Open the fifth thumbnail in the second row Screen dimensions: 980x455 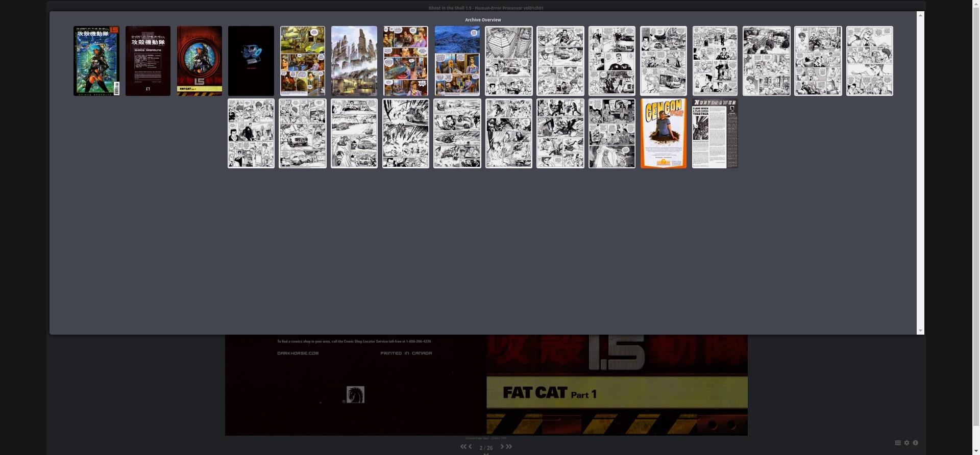tap(457, 133)
